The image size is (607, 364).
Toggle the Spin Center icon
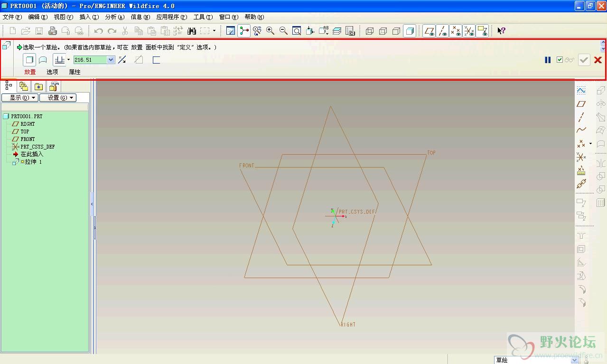pyautogui.click(x=244, y=31)
